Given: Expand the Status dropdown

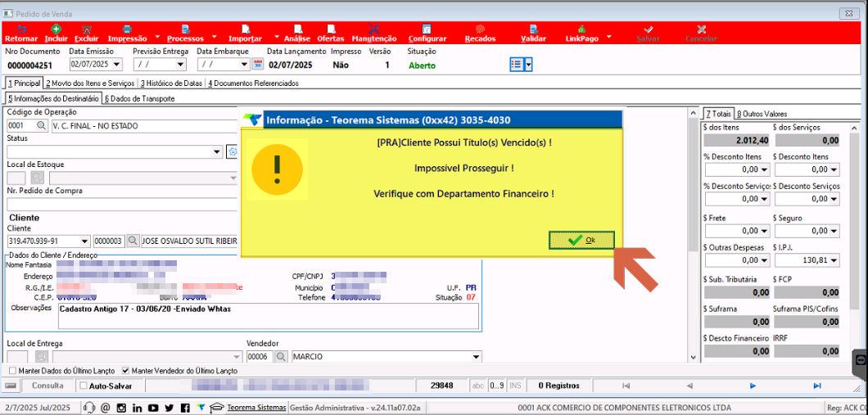Looking at the screenshot, I should click(217, 151).
